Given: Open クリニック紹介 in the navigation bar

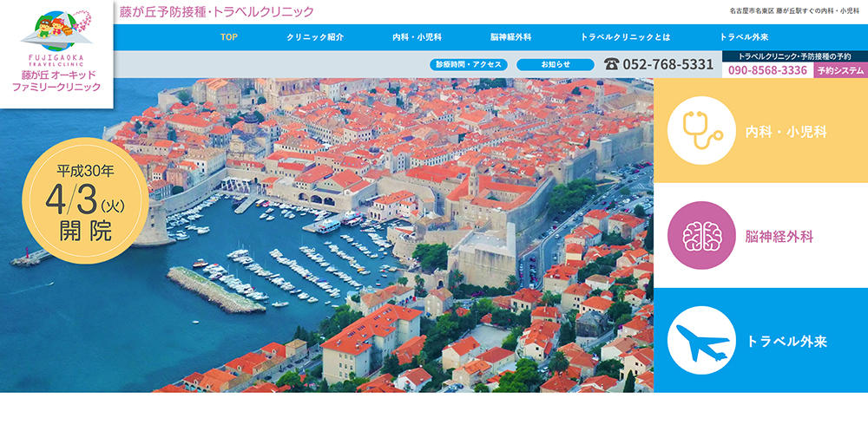Looking at the screenshot, I should pyautogui.click(x=314, y=37).
